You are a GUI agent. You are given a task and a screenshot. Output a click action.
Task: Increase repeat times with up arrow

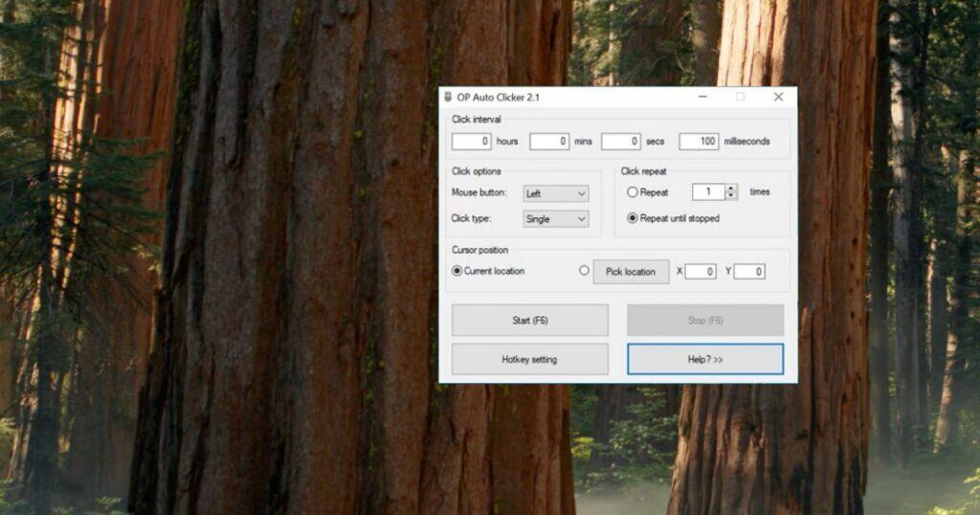click(732, 189)
